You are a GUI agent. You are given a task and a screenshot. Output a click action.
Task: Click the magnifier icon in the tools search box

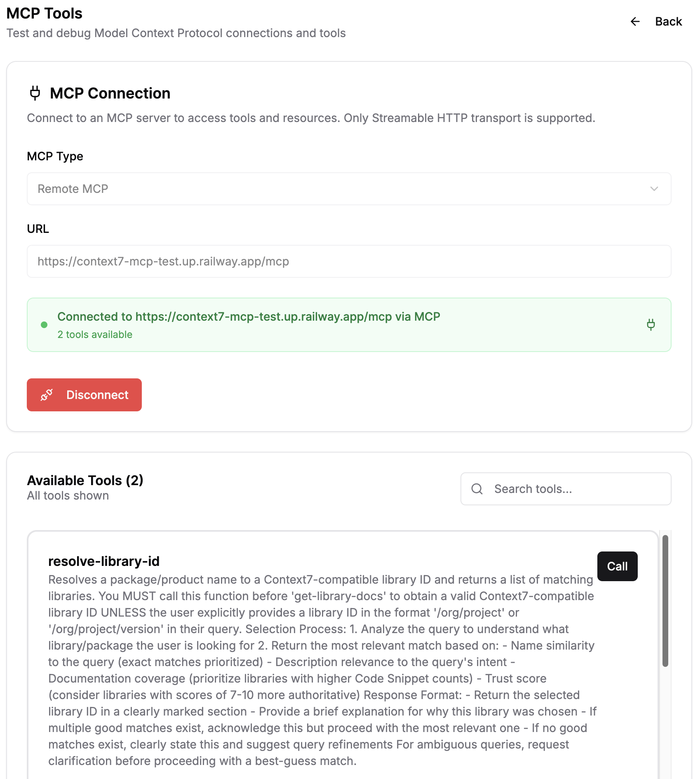point(477,489)
